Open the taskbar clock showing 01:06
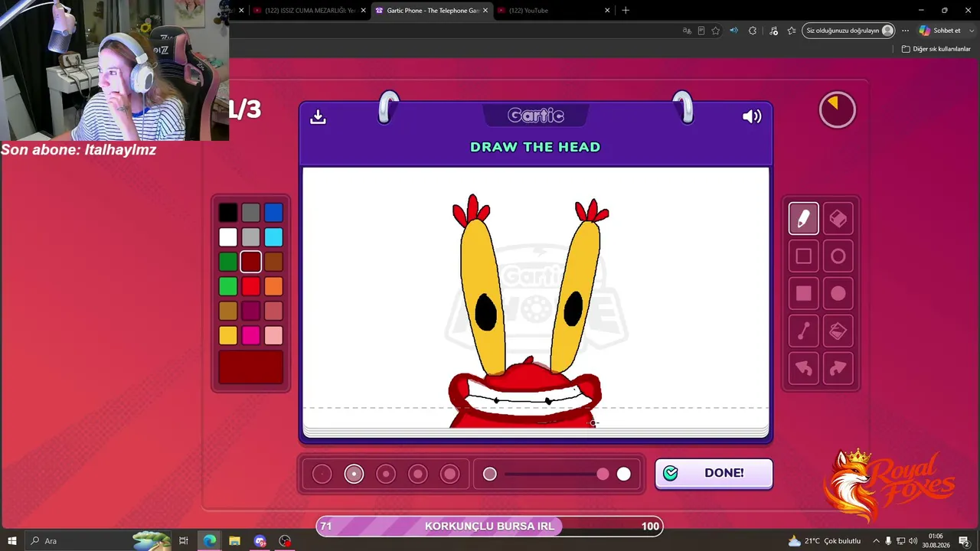Image resolution: width=980 pixels, height=551 pixels. 936,541
